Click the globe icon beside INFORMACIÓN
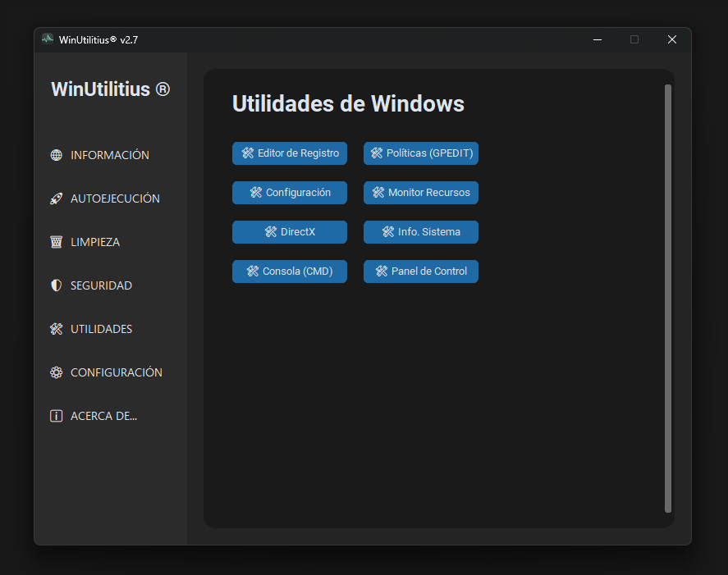Screen dimensions: 728x575 (x=56, y=155)
